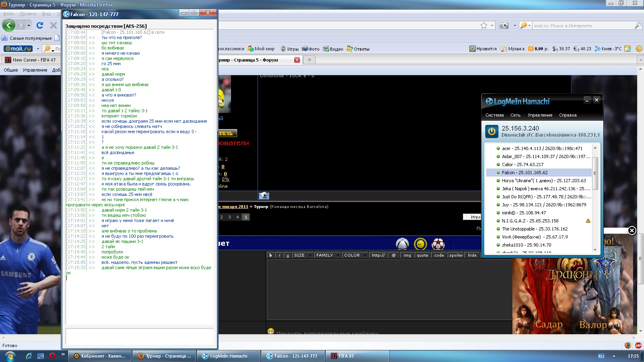Screen dimensions: 644x362
Task: Click the Киев -3°C weather widget
Action: (608, 49)
